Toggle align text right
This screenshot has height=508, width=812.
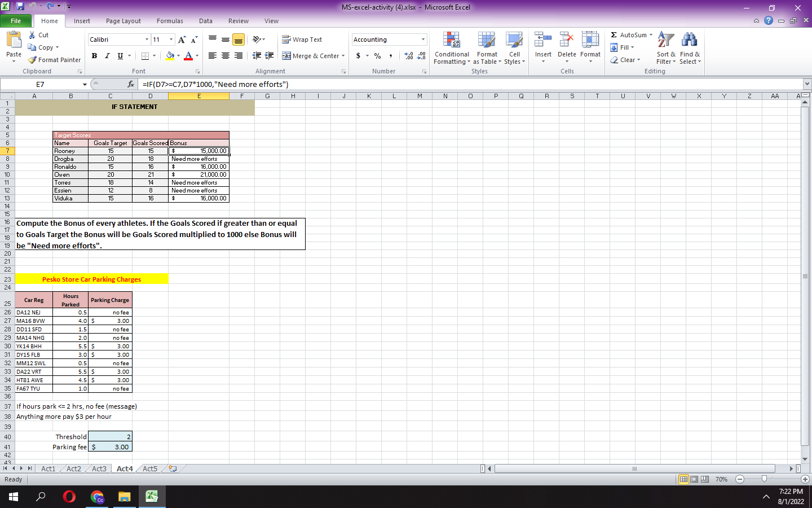238,56
